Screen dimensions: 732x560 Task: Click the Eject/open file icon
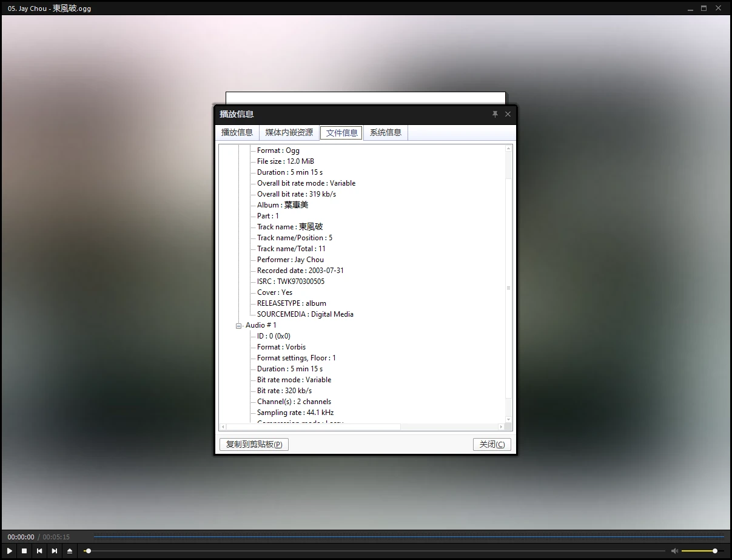(70, 551)
